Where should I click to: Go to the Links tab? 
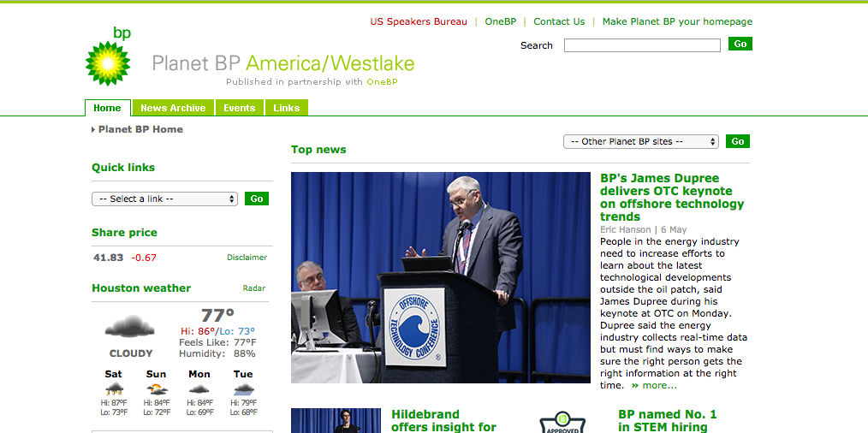coord(286,108)
